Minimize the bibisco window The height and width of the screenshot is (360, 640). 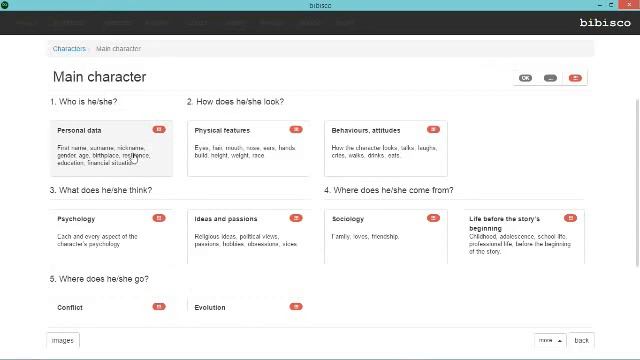(x=600, y=5)
